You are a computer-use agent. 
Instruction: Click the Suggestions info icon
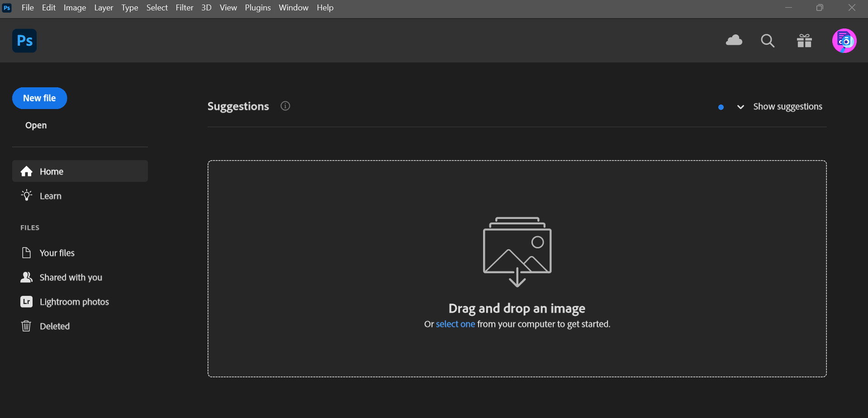pyautogui.click(x=285, y=106)
